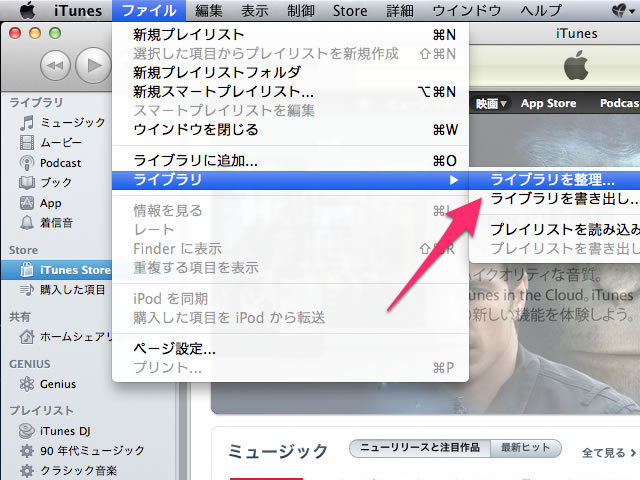Open the 編集 menu
640x480 pixels.
pyautogui.click(x=209, y=11)
